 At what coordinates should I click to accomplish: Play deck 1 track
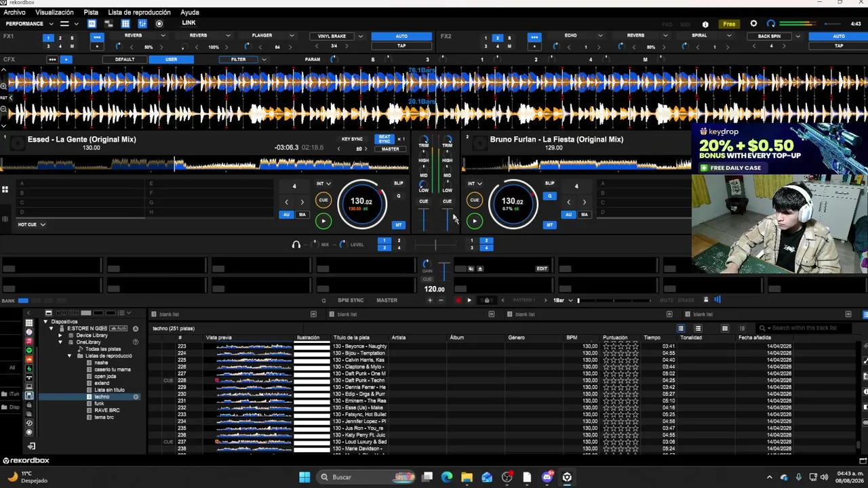pyautogui.click(x=323, y=220)
